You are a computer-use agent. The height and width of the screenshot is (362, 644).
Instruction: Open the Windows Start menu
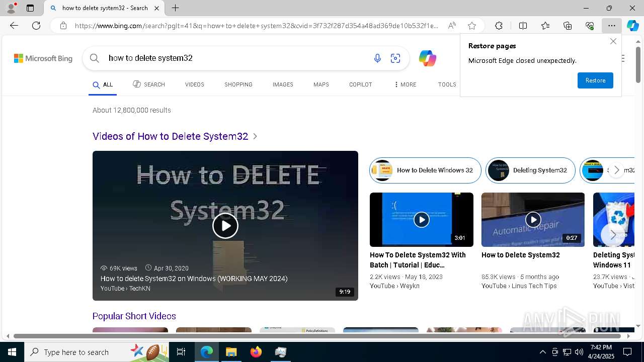tap(12, 352)
